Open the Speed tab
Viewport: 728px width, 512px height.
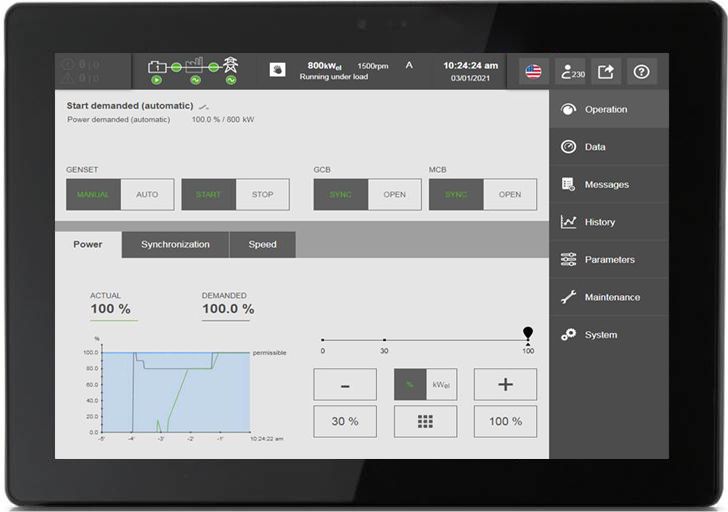[262, 244]
